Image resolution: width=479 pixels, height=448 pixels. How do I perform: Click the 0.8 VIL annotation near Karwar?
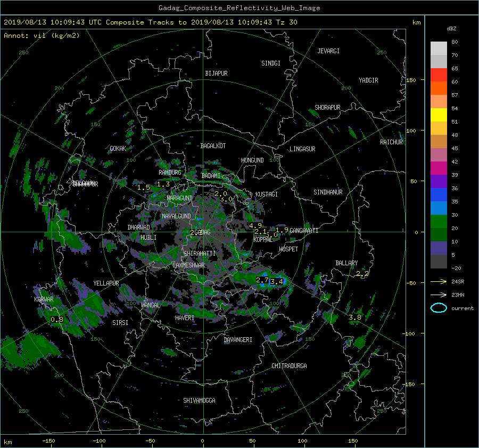[57, 320]
